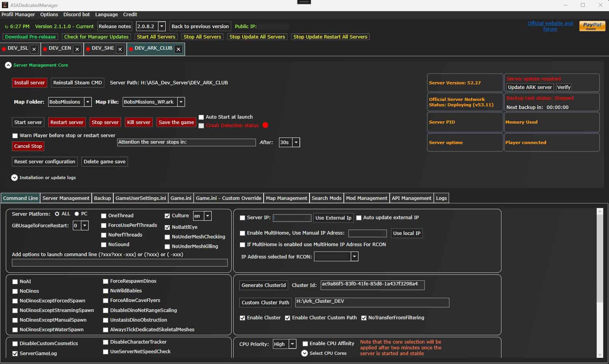The width and height of the screenshot is (609, 364).
Task: Close the DEV_ISL server tab
Action: (x=34, y=49)
